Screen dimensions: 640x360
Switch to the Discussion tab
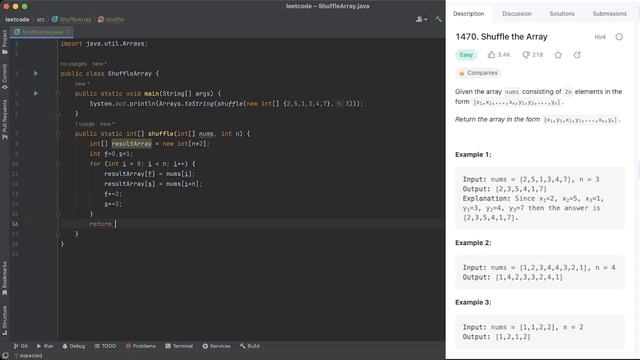(517, 13)
